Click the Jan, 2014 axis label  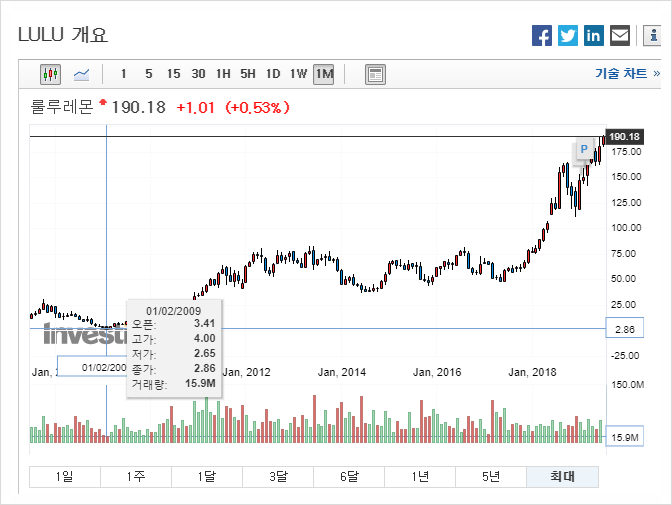[x=342, y=372]
